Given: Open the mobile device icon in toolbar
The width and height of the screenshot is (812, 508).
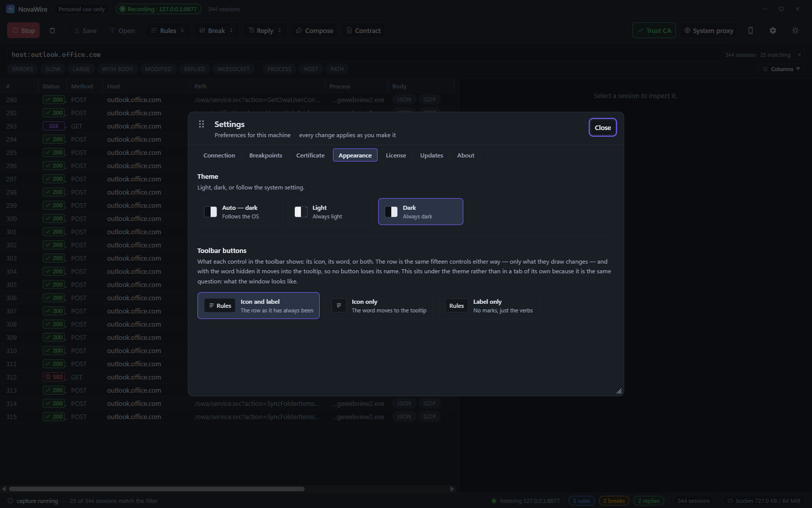Looking at the screenshot, I should click(x=751, y=30).
